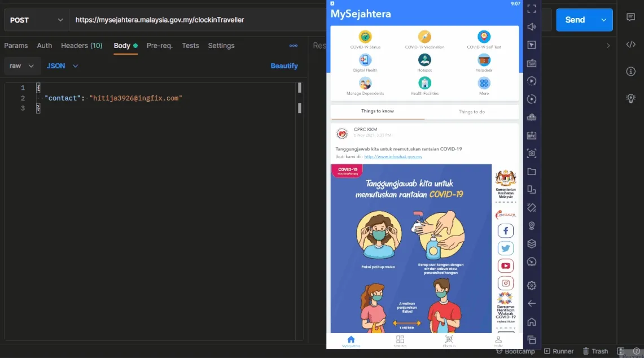
Task: Open Manage Dependents in MySejahtera
Action: (365, 86)
